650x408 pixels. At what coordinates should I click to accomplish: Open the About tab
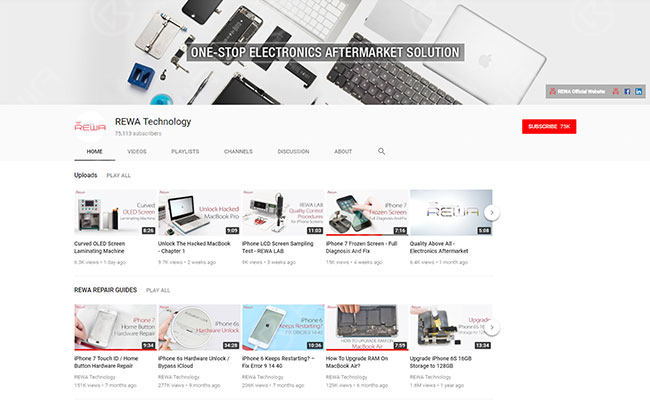(x=343, y=151)
